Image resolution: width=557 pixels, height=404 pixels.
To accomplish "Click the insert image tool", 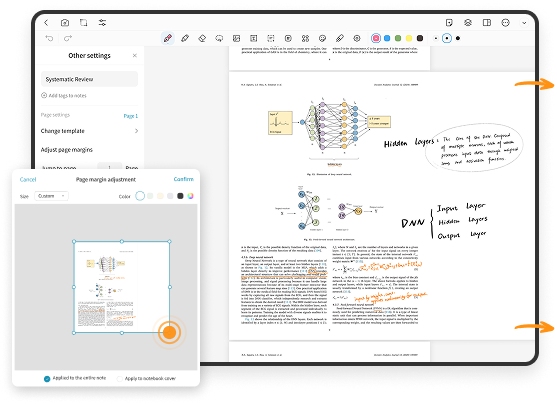I will [236, 38].
